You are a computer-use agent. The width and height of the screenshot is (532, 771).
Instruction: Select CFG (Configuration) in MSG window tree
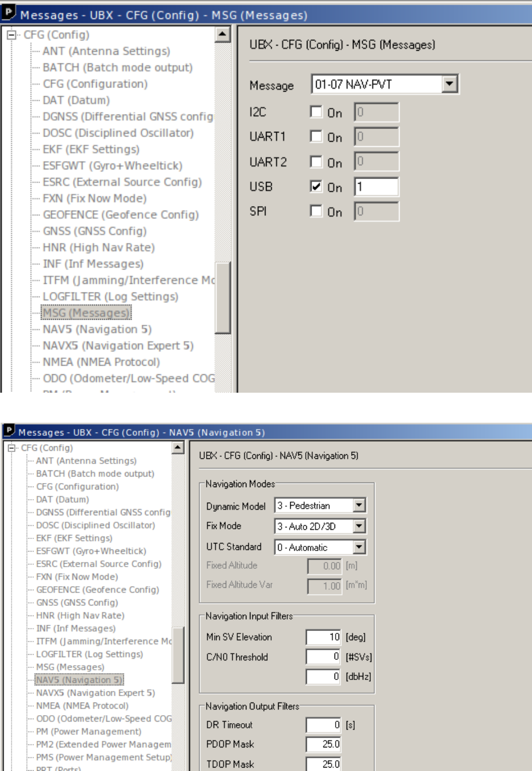tap(95, 83)
